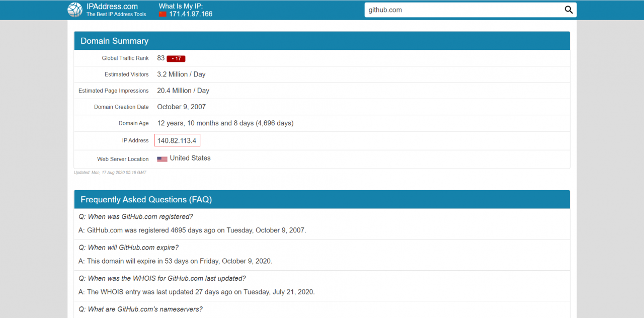This screenshot has height=318, width=644.
Task: Open the IPAddress.com site title link
Action: click(x=112, y=7)
